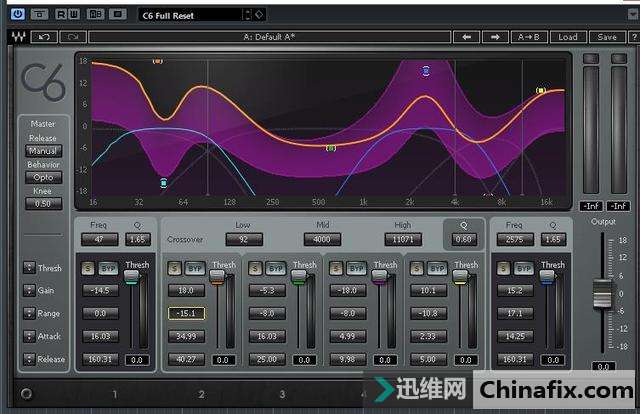The image size is (640, 414).
Task: Solo the first floating band
Action: [88, 268]
